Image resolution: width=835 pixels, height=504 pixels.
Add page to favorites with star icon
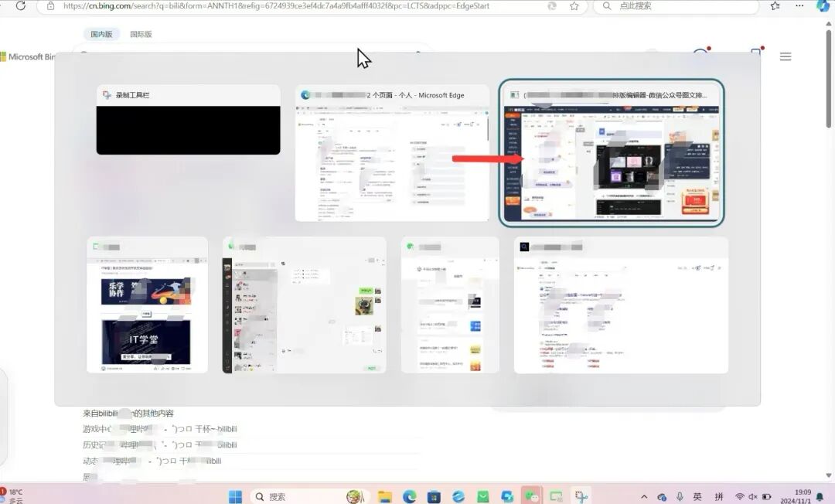coord(574,6)
